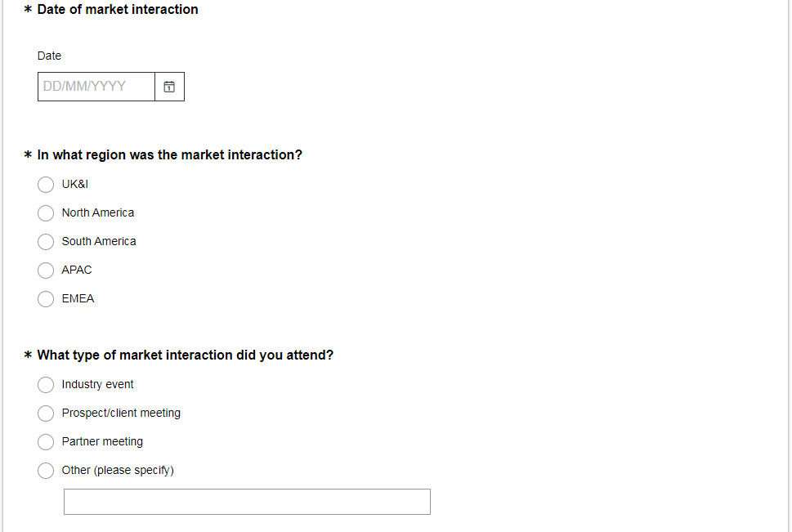The width and height of the screenshot is (792, 532).
Task: Select the South America region option
Action: [46, 242]
